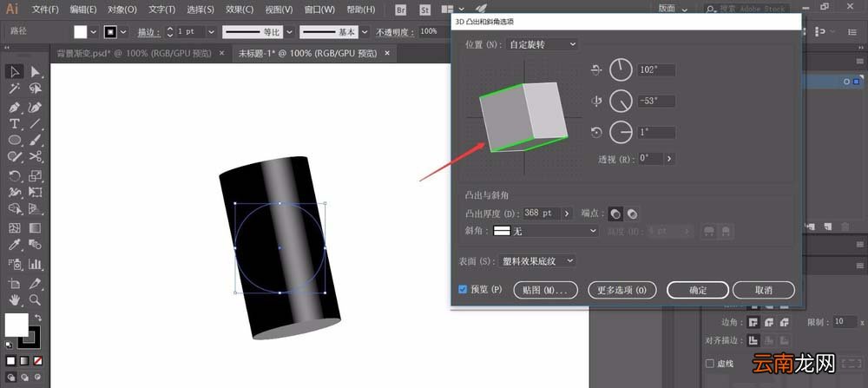Open control bar fill color dropdown arrow
Viewport: 868px width, 388px height.
pos(94,32)
